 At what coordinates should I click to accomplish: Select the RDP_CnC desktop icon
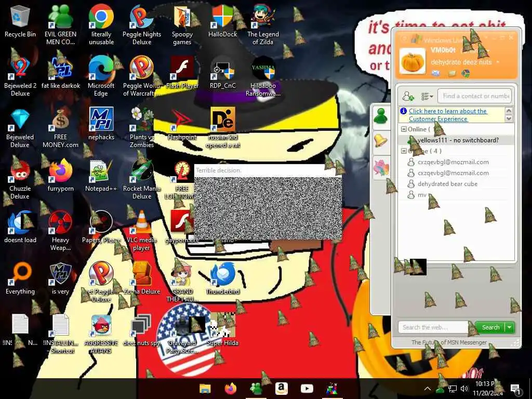point(222,73)
